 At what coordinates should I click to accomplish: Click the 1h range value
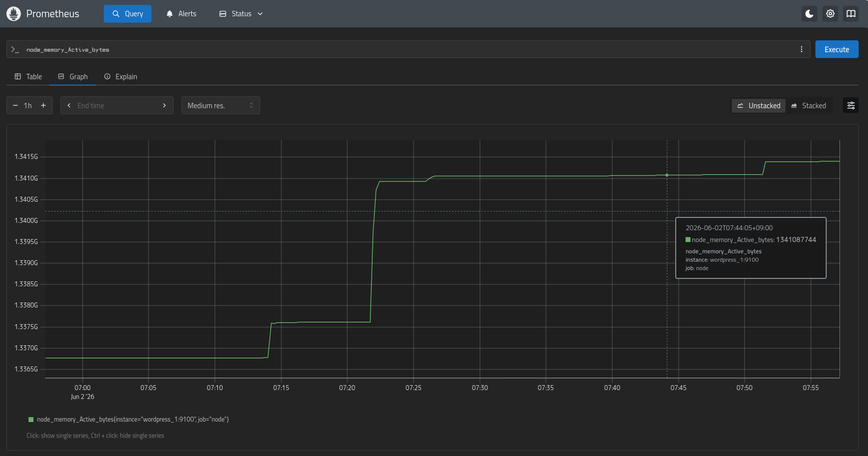tap(28, 105)
